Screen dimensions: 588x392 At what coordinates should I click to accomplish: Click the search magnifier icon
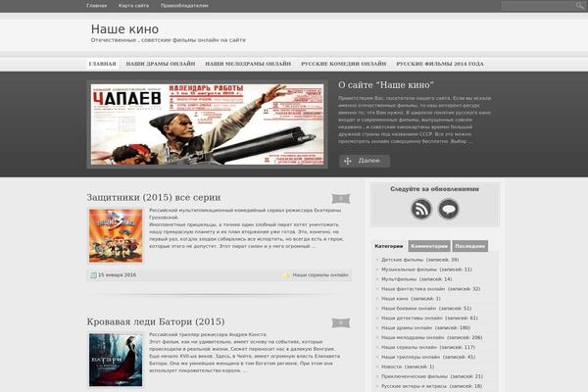[580, 5]
